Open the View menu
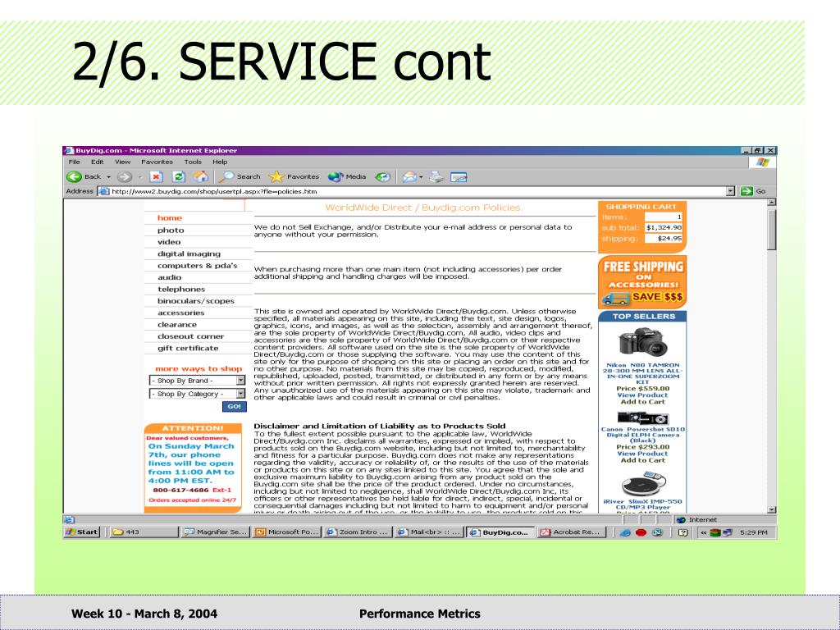 click(x=122, y=162)
